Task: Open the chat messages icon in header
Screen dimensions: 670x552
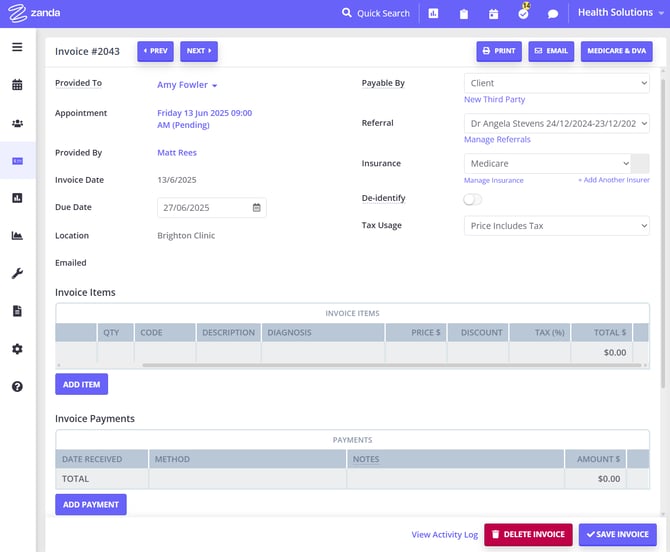Action: [x=553, y=14]
